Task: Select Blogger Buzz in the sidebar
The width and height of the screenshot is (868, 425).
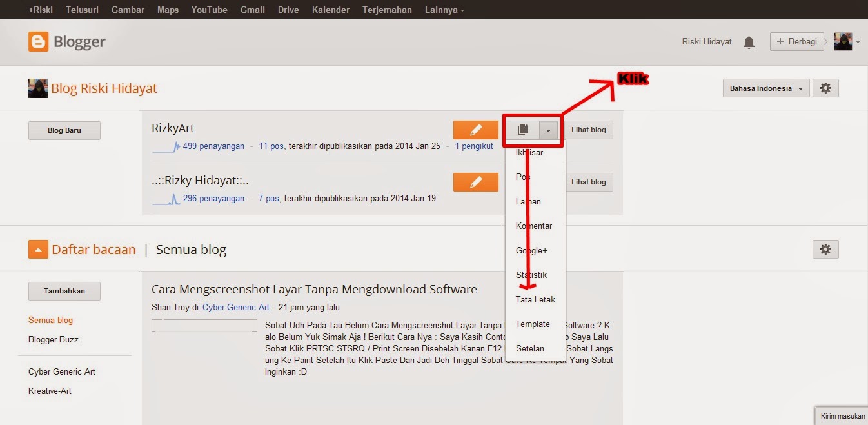Action: [54, 339]
